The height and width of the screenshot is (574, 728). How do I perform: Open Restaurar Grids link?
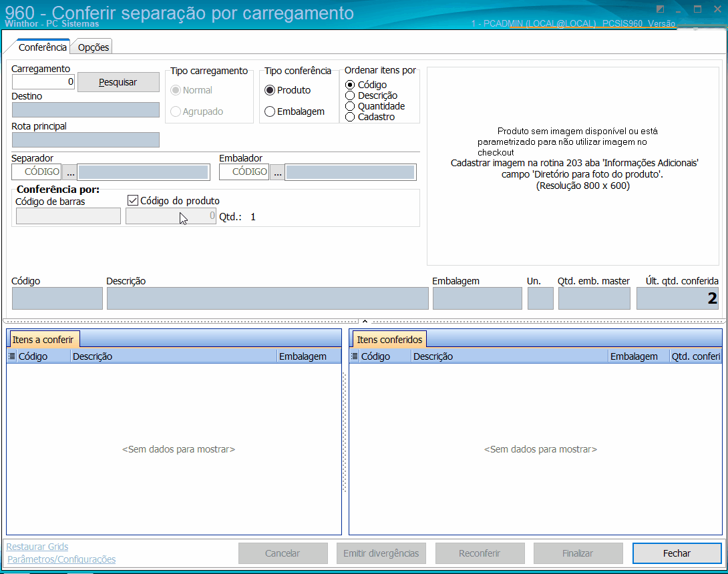click(37, 547)
